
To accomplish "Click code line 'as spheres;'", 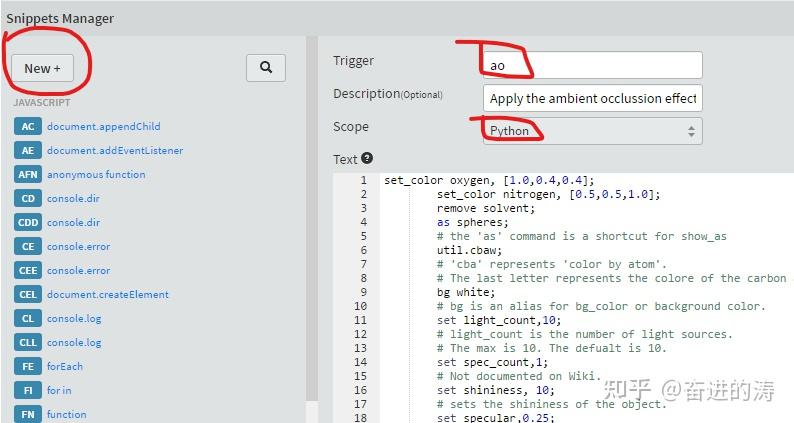I will pos(472,222).
